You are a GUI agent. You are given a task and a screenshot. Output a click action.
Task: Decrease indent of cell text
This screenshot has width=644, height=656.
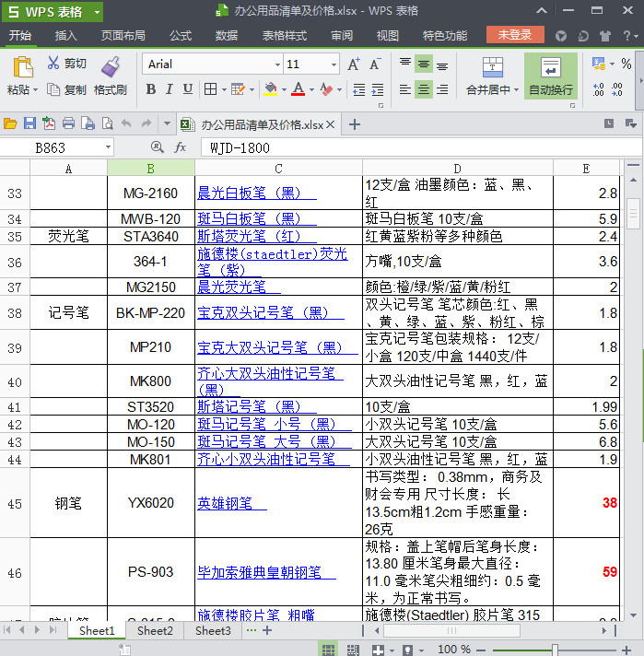359,89
